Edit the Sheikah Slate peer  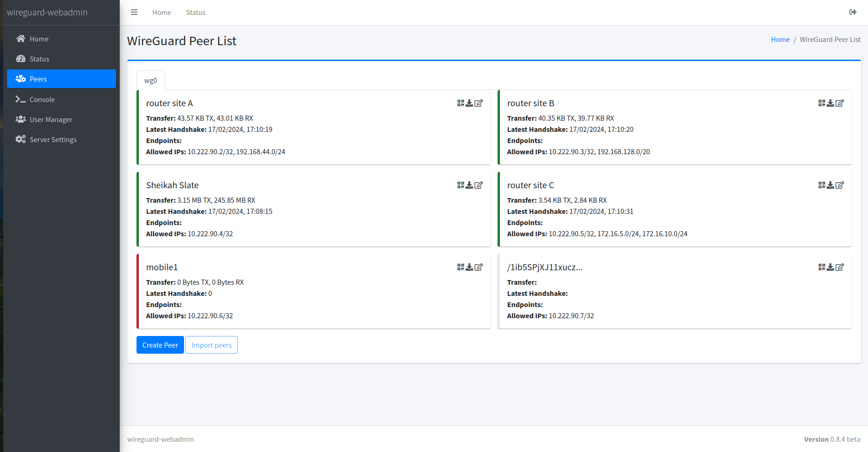coord(478,185)
